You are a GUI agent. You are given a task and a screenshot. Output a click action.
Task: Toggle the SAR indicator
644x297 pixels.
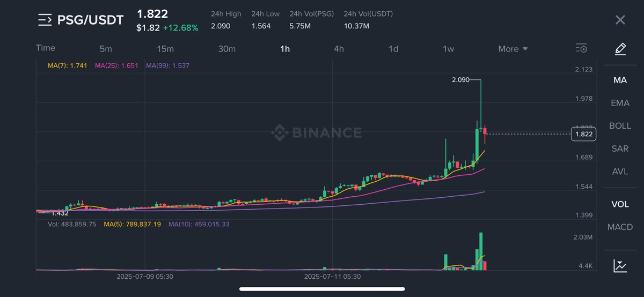(x=620, y=148)
